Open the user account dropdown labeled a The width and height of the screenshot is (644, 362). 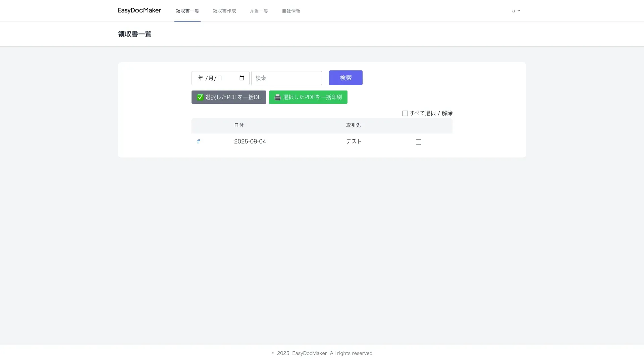coord(514,11)
